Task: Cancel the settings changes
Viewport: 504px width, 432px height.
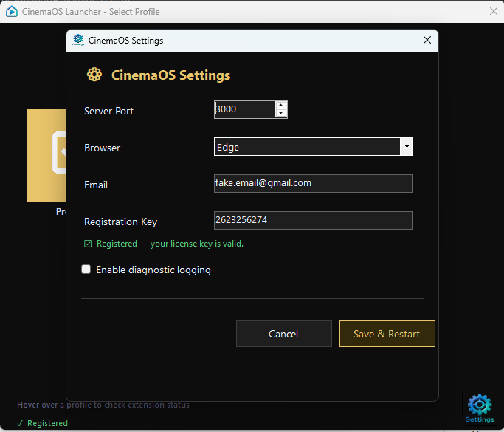Action: [284, 334]
